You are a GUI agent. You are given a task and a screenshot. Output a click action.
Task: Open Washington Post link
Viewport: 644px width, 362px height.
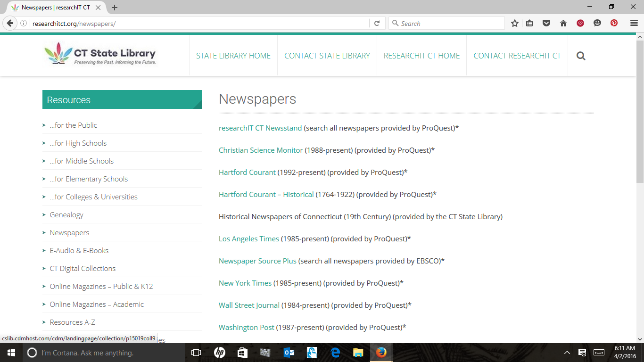click(x=247, y=327)
